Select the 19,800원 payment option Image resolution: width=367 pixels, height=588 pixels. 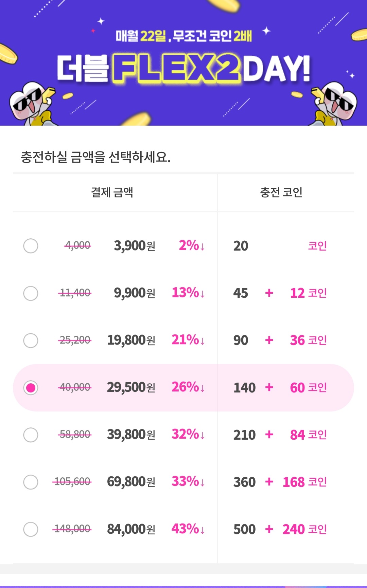pyautogui.click(x=31, y=341)
